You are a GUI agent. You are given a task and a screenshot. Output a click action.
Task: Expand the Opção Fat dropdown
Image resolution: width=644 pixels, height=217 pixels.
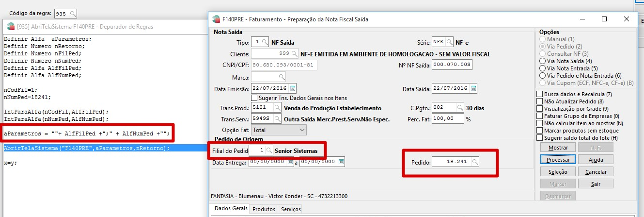click(302, 130)
